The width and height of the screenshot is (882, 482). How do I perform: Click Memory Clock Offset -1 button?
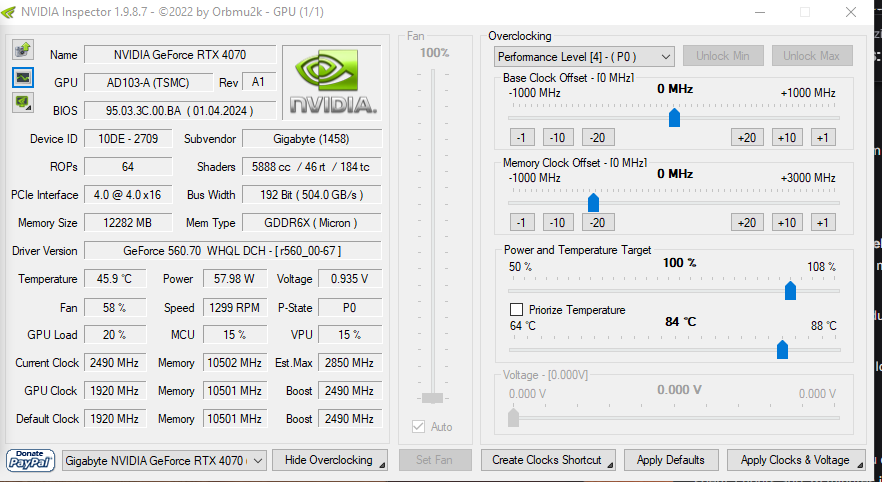pos(521,223)
